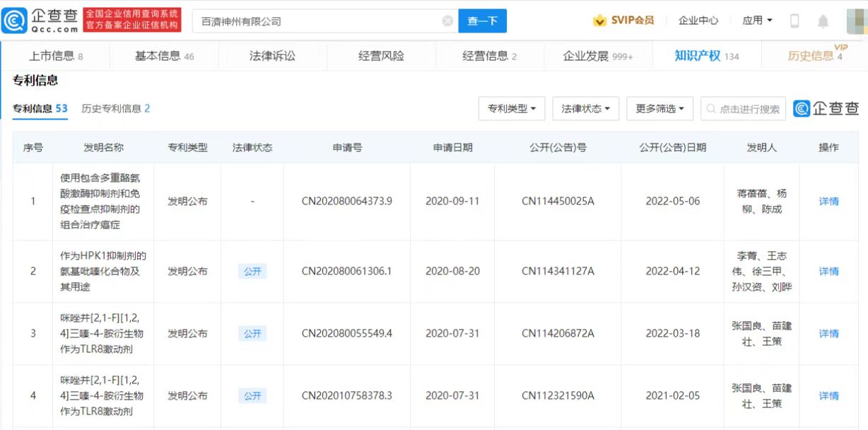Screen dimensions: 868x430
Task: Open the mobile phone icon in header
Action: pos(794,21)
